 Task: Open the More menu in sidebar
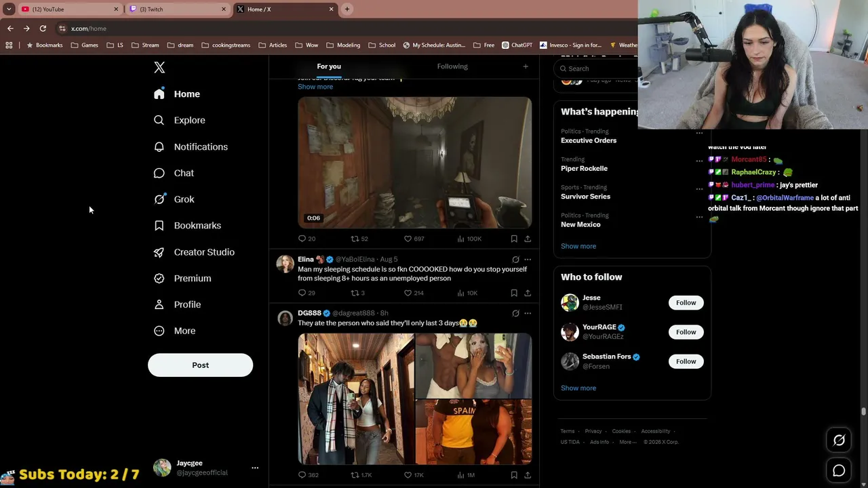pyautogui.click(x=174, y=331)
